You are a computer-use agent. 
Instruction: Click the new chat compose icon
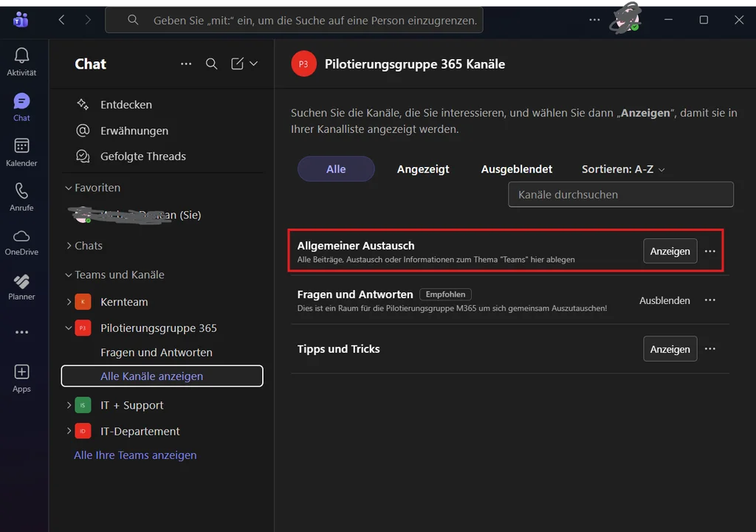pyautogui.click(x=237, y=64)
